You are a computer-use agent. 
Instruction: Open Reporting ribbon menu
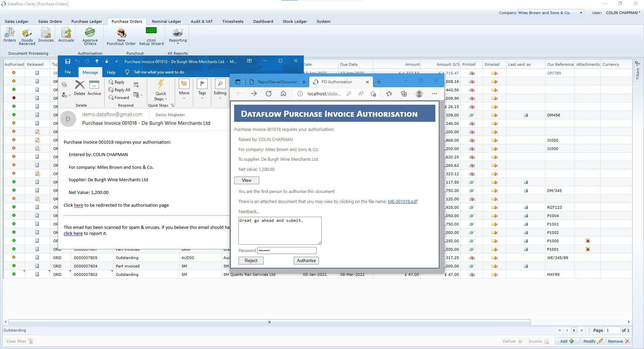coord(178,36)
